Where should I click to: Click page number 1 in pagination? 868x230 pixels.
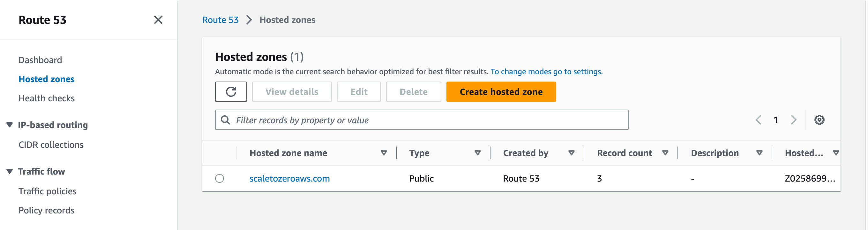tap(776, 120)
